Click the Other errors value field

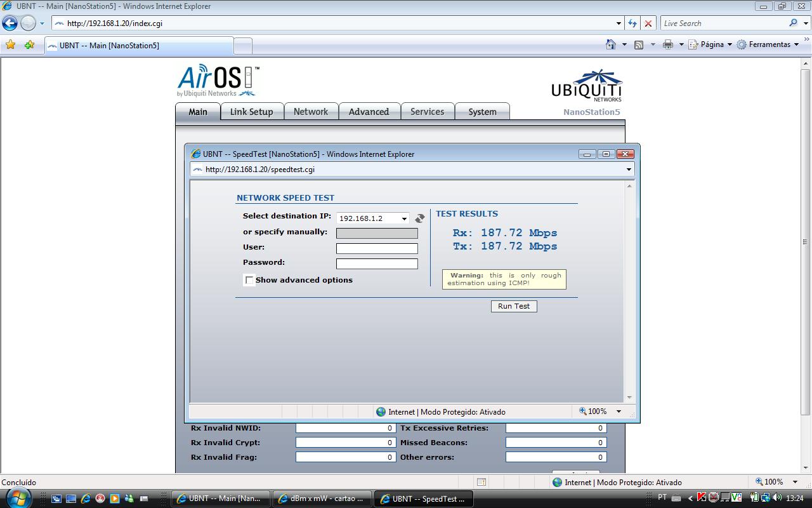tap(556, 457)
